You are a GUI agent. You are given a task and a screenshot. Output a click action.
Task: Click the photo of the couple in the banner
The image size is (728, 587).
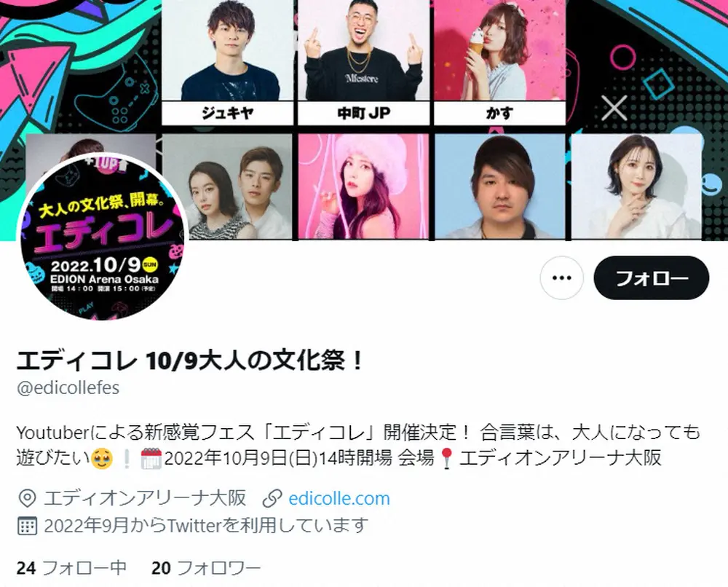click(x=227, y=186)
